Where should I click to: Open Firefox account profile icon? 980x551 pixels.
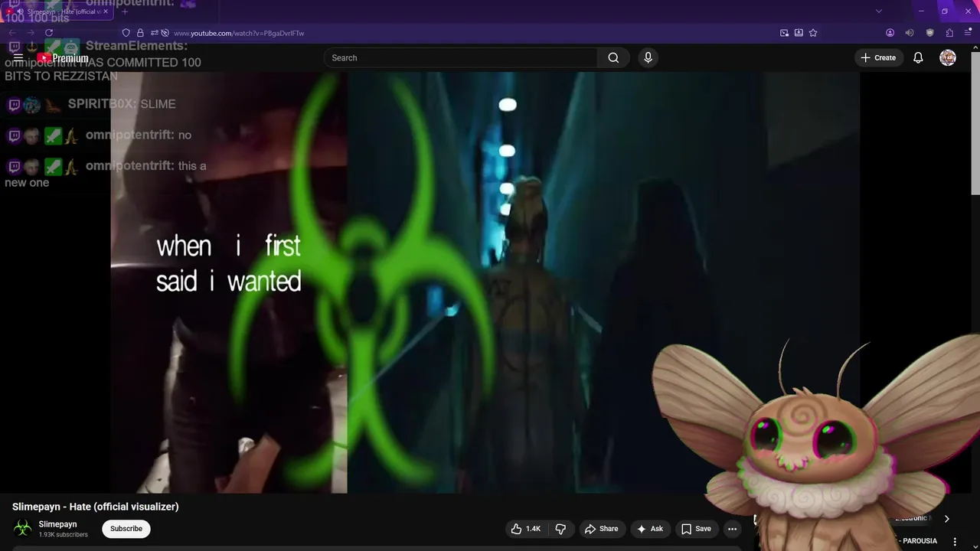tap(890, 33)
